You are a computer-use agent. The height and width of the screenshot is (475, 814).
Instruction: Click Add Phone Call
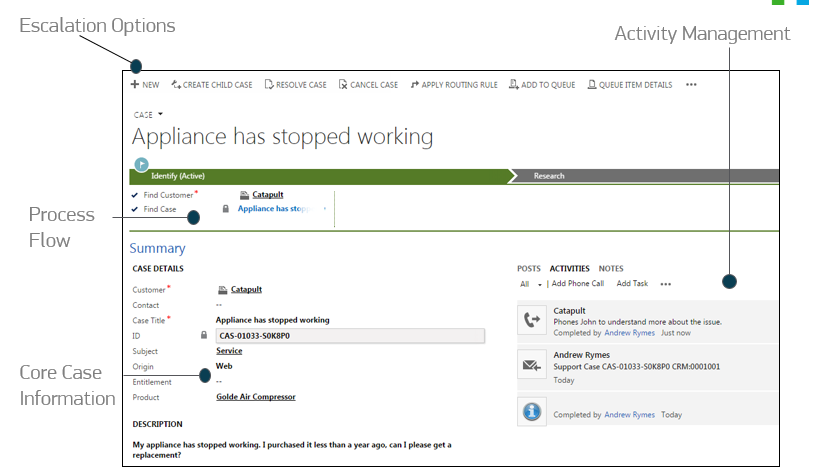pyautogui.click(x=578, y=283)
